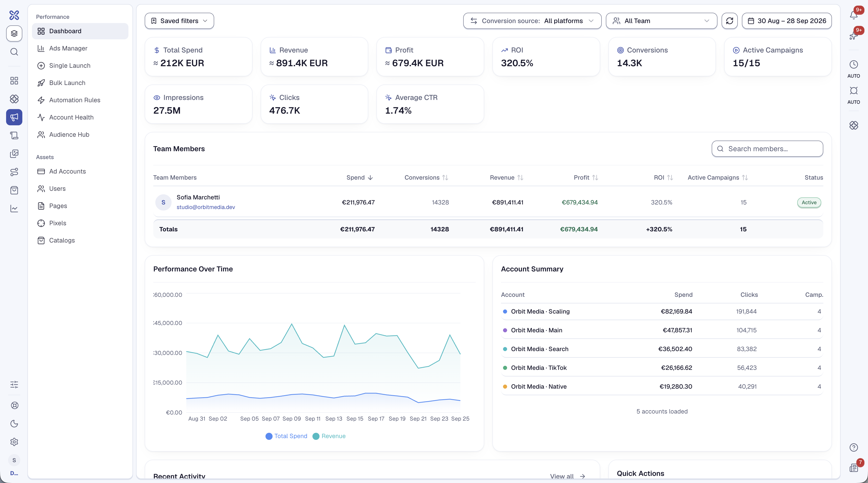The height and width of the screenshot is (483, 868).
Task: Open the news icon with badge 7
Action: (854, 468)
